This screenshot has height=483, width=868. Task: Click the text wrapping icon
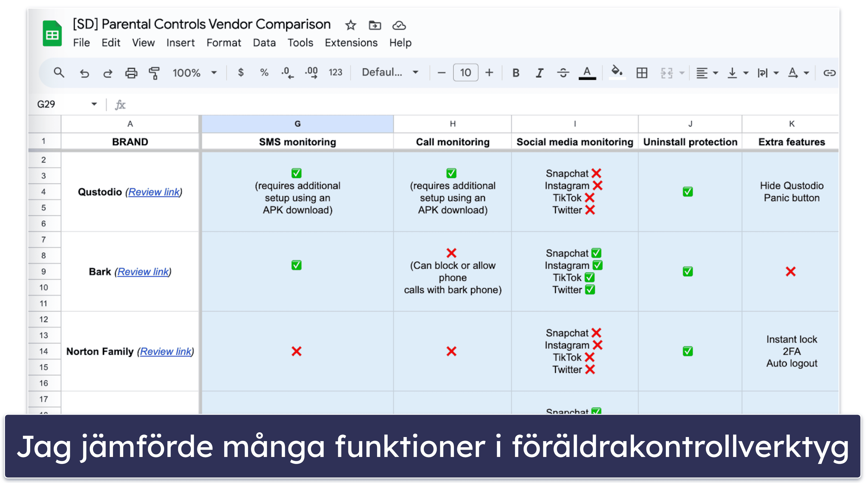click(x=762, y=73)
